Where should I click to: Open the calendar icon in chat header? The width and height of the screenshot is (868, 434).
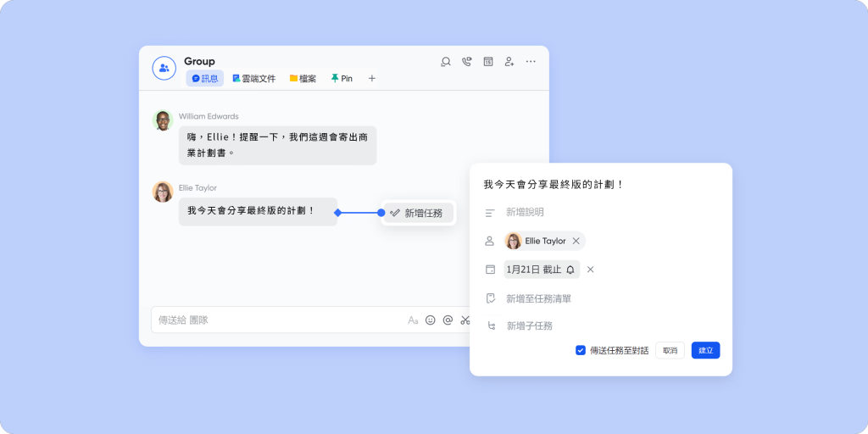pos(487,61)
